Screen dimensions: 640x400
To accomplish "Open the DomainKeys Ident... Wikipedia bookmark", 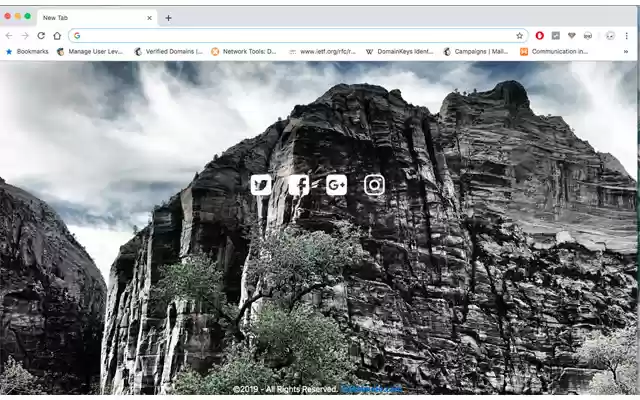I will coord(400,51).
